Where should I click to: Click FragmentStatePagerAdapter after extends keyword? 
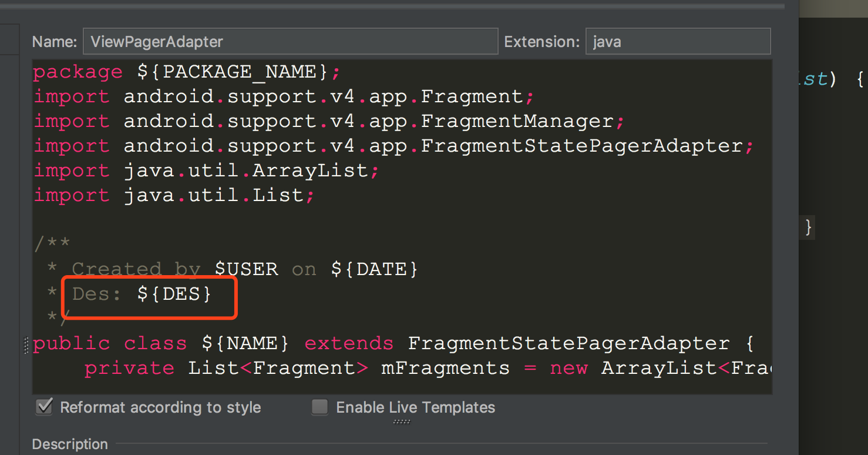pos(568,343)
